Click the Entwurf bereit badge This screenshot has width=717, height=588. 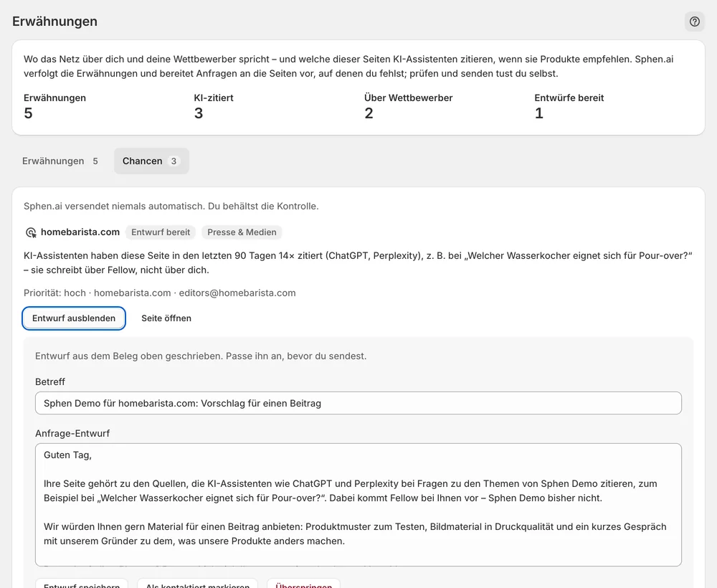coord(161,232)
